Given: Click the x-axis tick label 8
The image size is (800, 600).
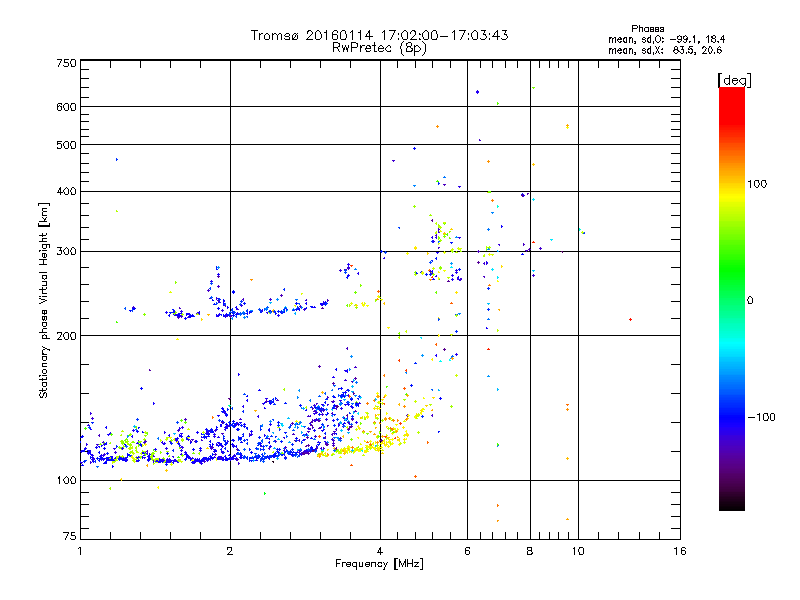Looking at the screenshot, I should coord(530,551).
